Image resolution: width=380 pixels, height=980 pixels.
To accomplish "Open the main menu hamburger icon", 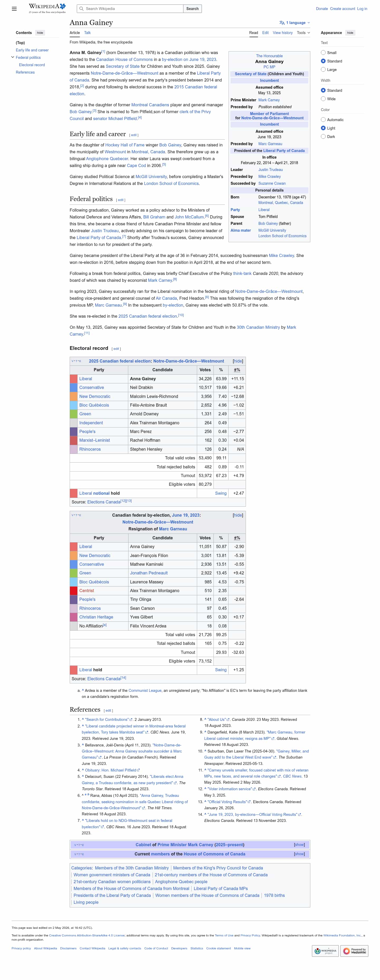I will click(x=14, y=9).
